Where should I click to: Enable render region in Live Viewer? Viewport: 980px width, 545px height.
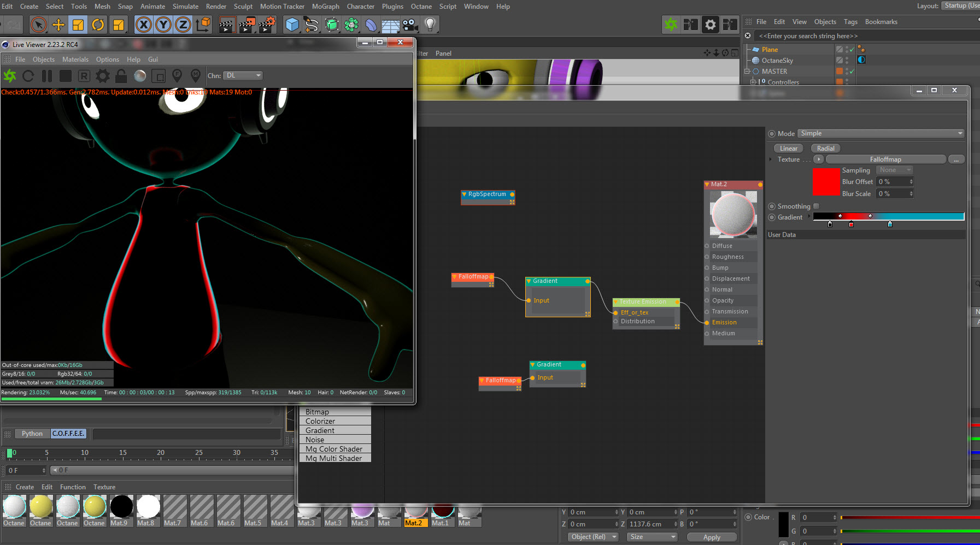click(x=159, y=76)
